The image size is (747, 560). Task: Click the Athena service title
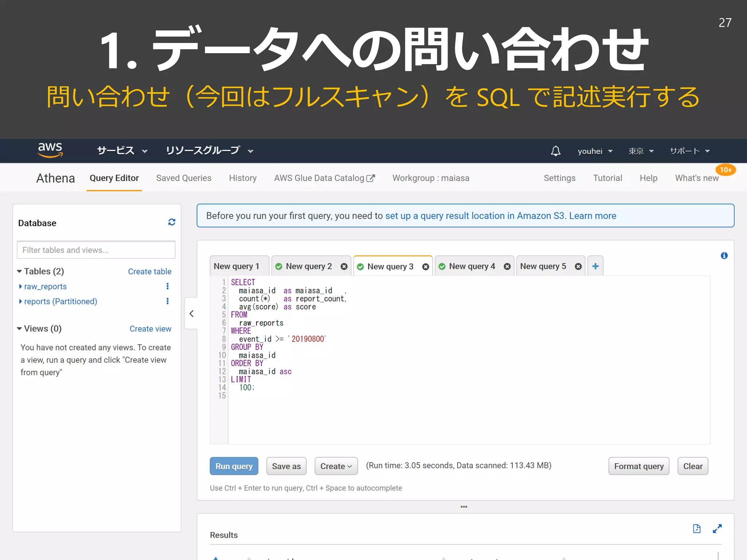pos(55,178)
